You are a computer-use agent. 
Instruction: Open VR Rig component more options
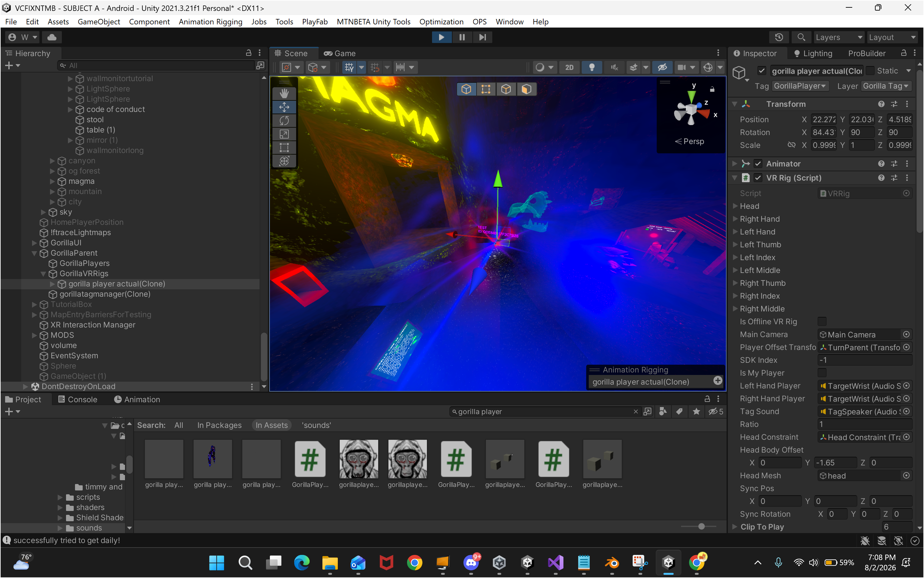(x=907, y=178)
